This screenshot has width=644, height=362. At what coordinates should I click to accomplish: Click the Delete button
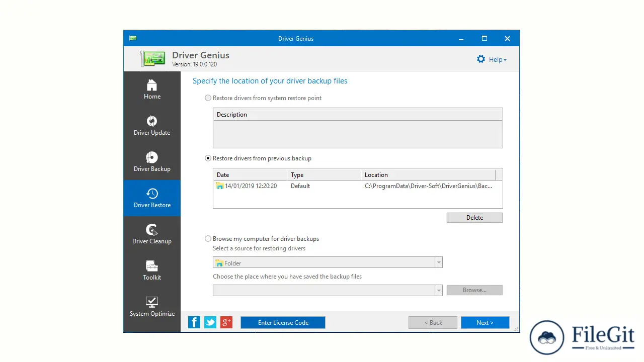[x=474, y=218]
